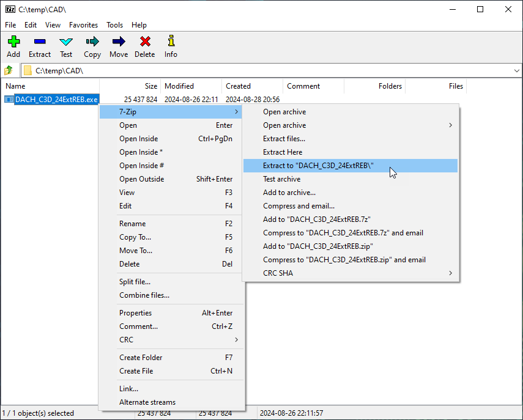This screenshot has height=420, width=523.
Task: Click the Delete toolbar icon
Action: click(144, 46)
